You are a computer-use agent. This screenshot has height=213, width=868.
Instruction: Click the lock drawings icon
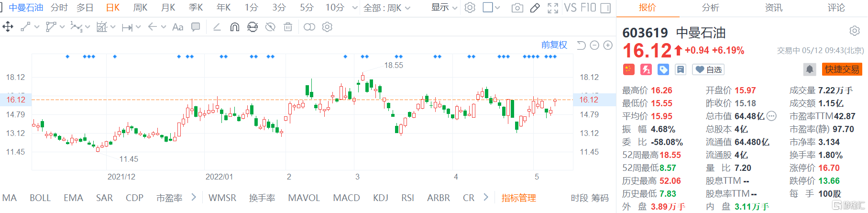(x=253, y=27)
